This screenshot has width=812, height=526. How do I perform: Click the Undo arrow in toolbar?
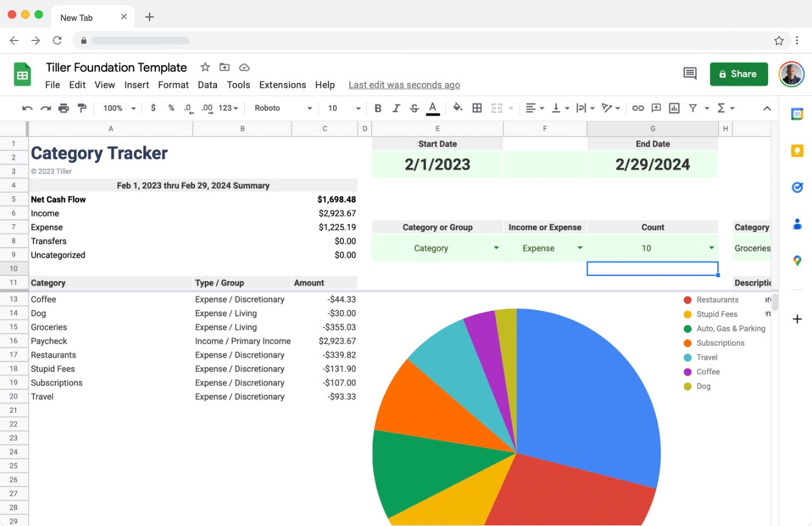click(27, 108)
